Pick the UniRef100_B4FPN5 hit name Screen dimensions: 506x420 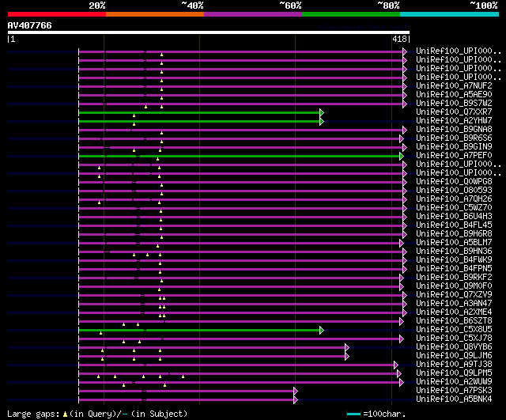[x=454, y=269]
